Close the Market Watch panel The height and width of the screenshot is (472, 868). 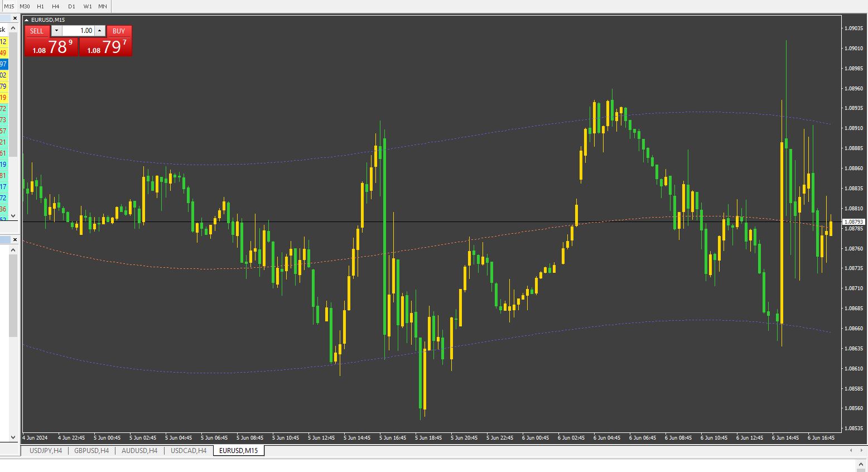click(x=15, y=18)
